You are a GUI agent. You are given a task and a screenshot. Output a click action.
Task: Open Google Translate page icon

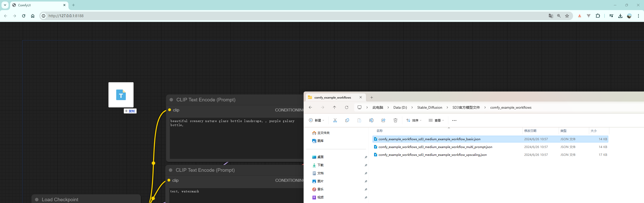click(551, 16)
